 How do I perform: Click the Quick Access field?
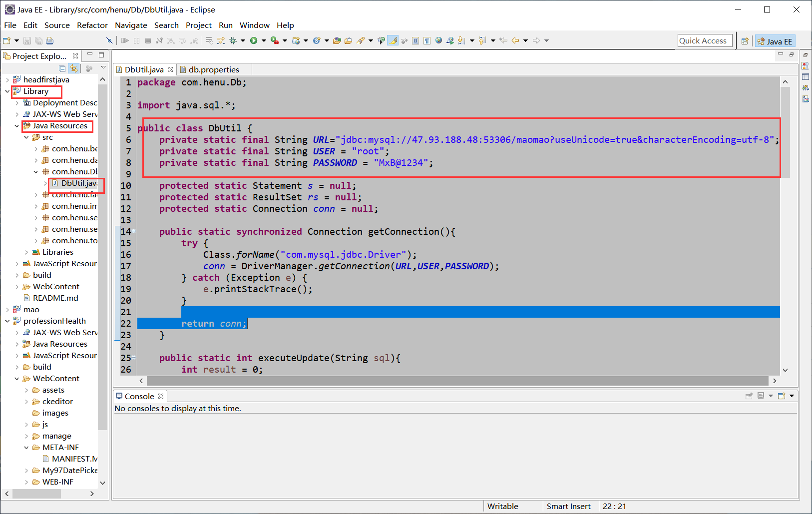705,41
